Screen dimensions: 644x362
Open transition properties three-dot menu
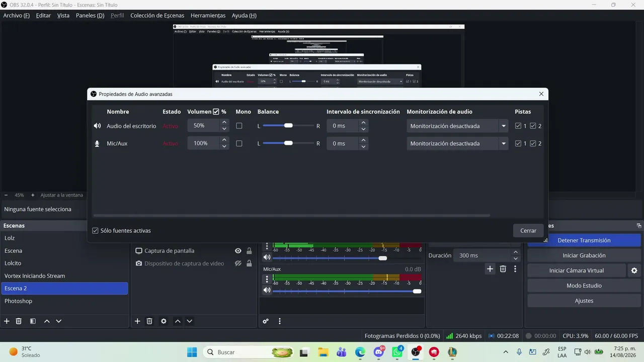pos(515,269)
